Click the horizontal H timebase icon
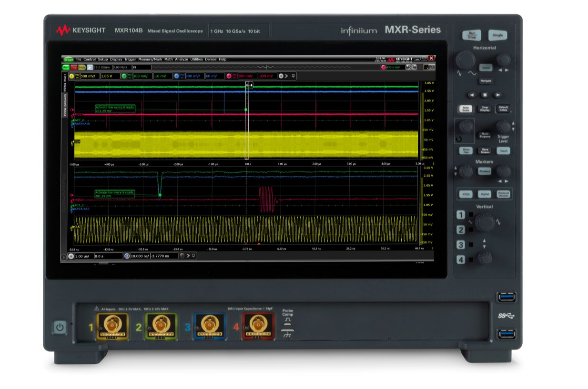 coord(71,256)
